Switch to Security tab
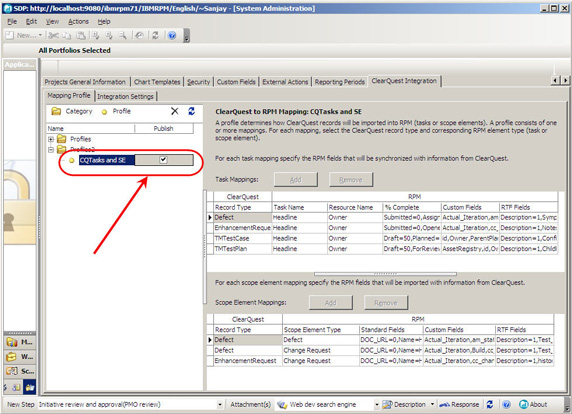This screenshot has width=572, height=414. tap(199, 82)
